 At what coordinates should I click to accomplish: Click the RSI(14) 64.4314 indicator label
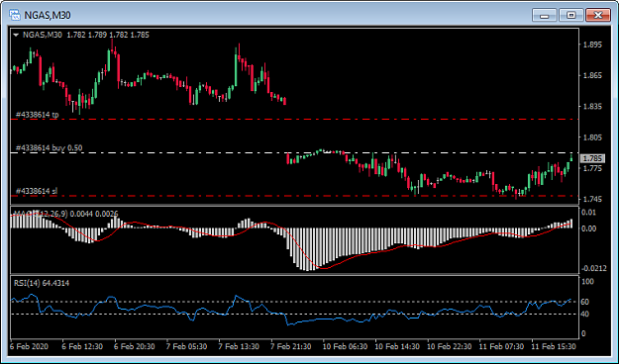click(x=42, y=283)
